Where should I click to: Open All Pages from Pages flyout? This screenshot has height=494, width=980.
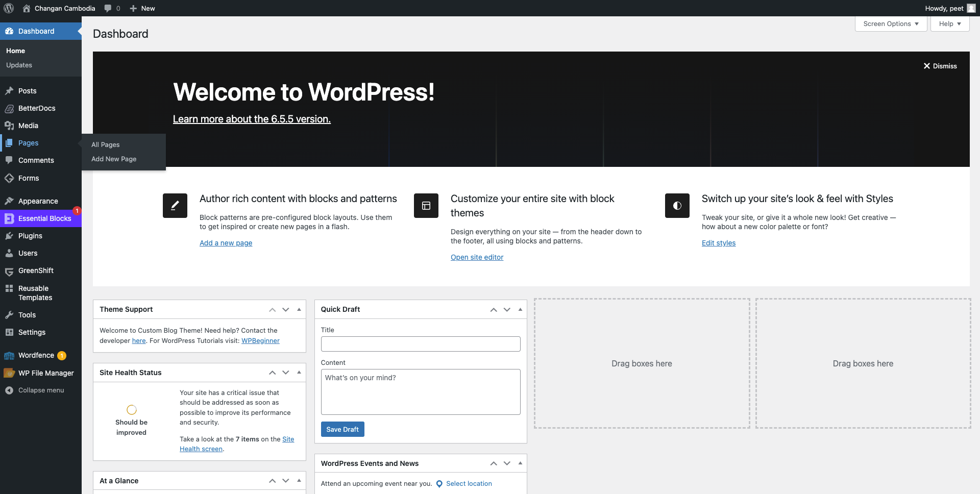tap(106, 145)
